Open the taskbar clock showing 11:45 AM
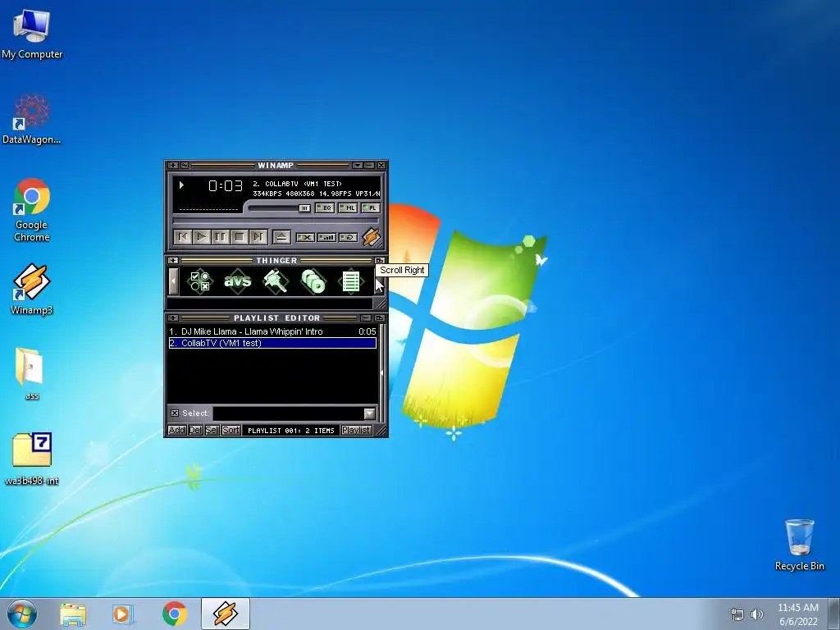Image resolution: width=840 pixels, height=630 pixels. click(798, 614)
